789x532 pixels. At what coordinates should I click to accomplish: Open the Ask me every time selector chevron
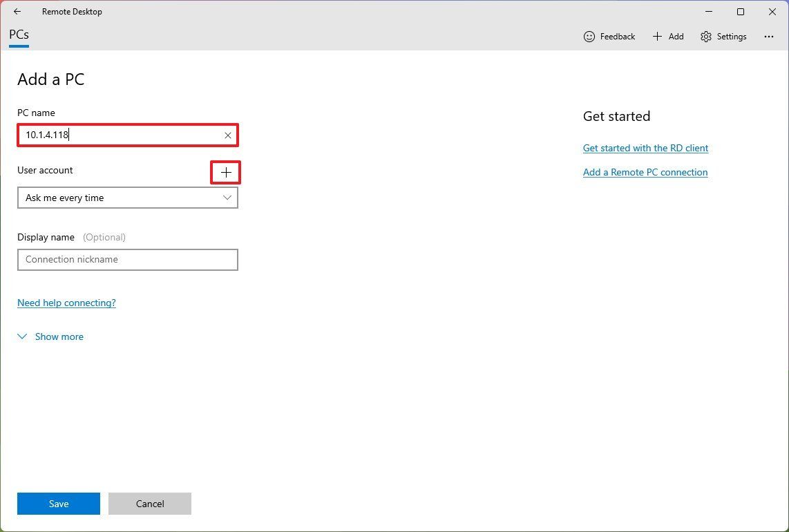point(227,198)
